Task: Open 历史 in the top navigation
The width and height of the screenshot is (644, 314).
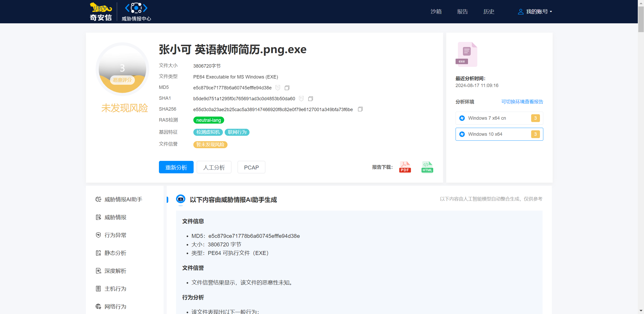Action: tap(489, 12)
